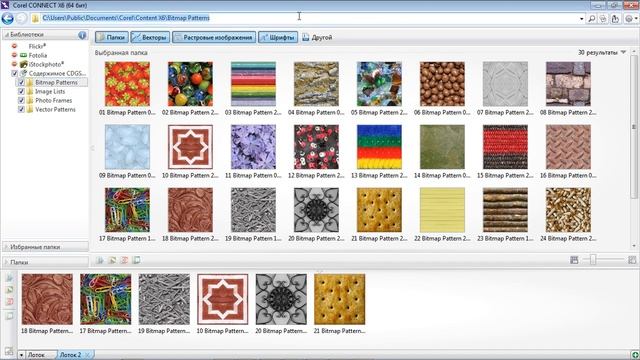Select the 21 Bitmap Pattern cracker in the tray
640x360 pixels.
point(340,299)
